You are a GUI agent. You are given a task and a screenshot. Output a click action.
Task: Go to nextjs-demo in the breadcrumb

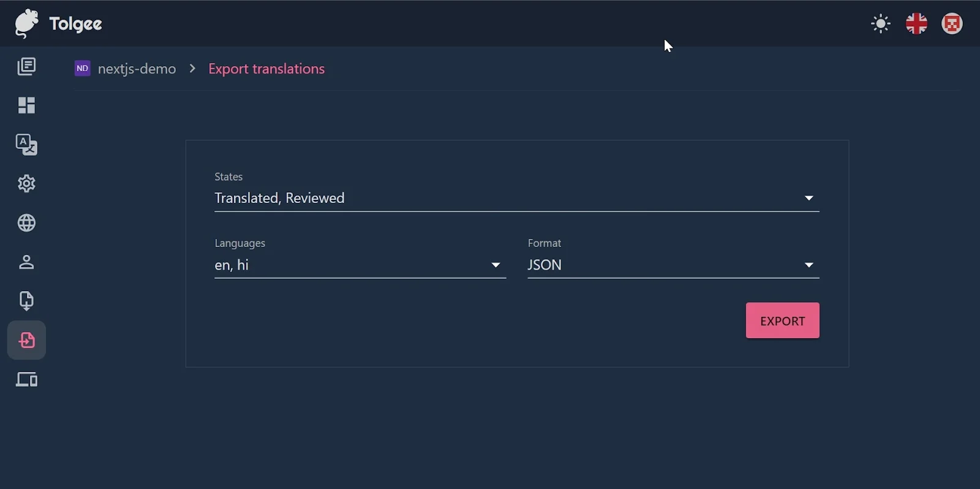click(136, 68)
